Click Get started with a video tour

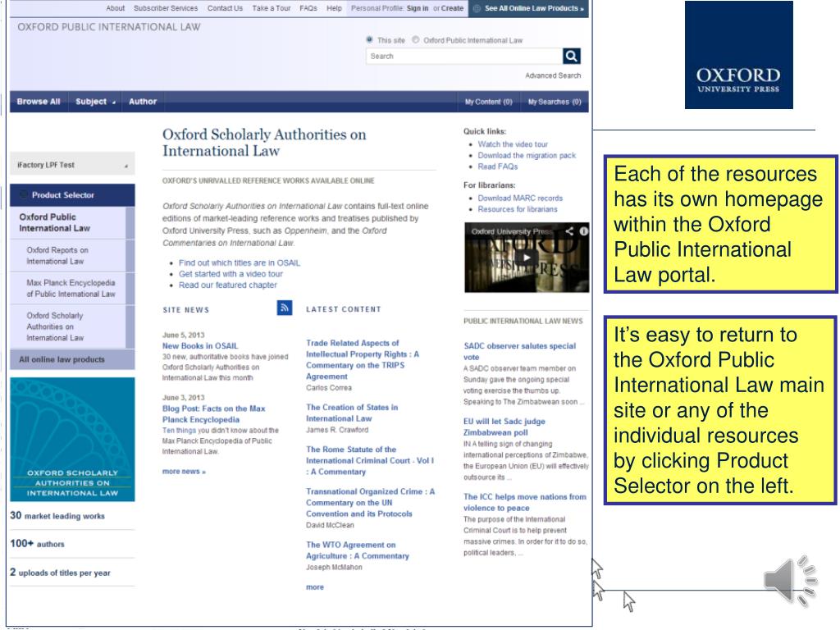(231, 274)
